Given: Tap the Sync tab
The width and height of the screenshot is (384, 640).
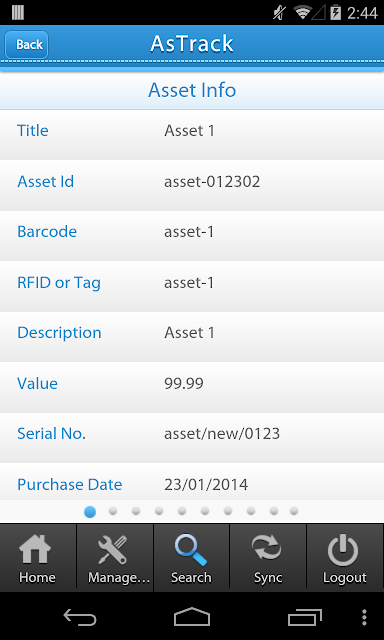Looking at the screenshot, I should [268, 558].
